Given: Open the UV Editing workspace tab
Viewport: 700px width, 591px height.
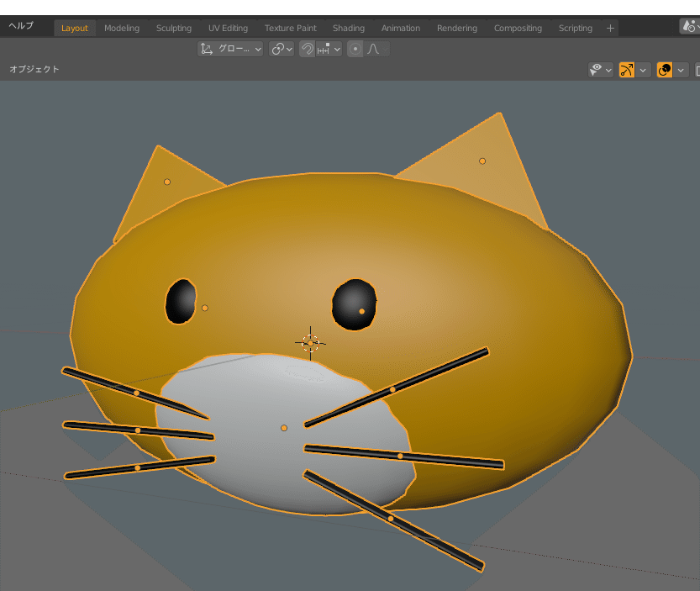Looking at the screenshot, I should pos(228,28).
